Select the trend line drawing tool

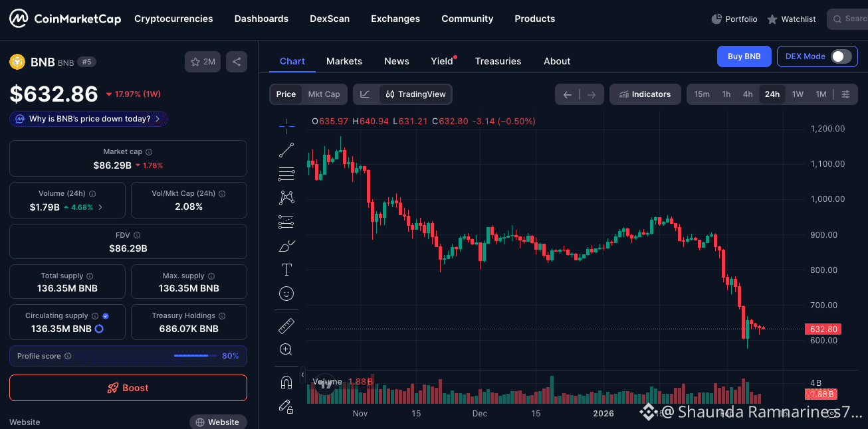[x=286, y=150]
